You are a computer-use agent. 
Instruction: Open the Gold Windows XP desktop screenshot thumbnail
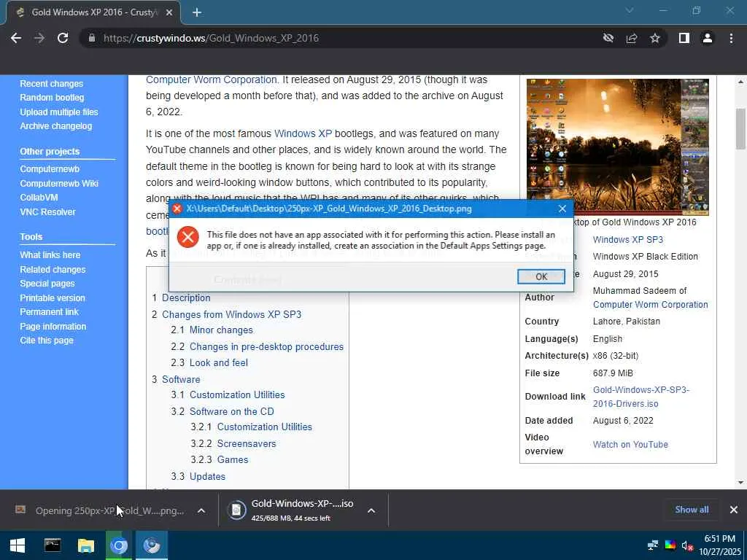pos(617,147)
